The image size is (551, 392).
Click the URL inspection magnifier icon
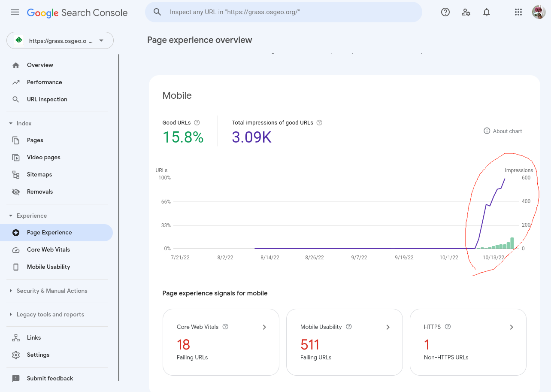click(x=16, y=99)
